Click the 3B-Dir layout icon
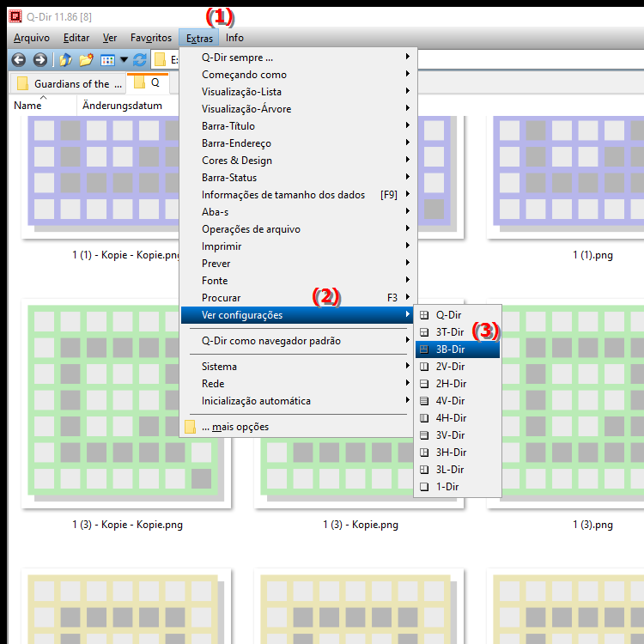This screenshot has width=644, height=644. [424, 349]
